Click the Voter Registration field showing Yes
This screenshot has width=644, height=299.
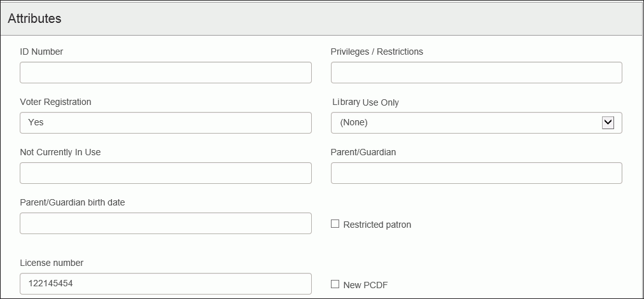pyautogui.click(x=165, y=123)
